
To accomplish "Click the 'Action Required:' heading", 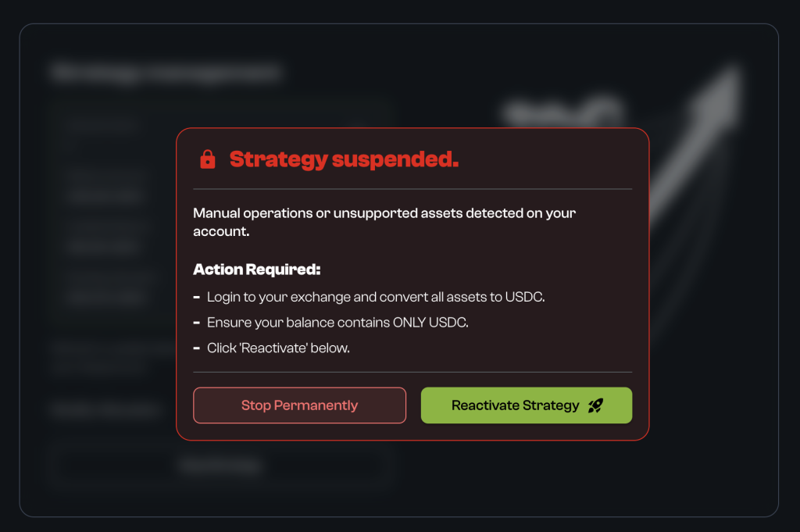I will pos(257,270).
